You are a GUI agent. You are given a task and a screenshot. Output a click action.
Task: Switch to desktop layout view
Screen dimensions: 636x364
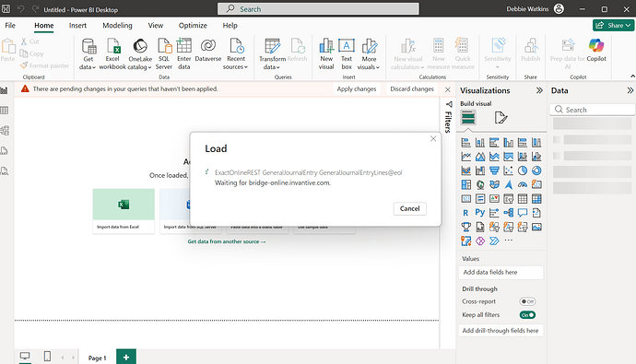(25, 357)
